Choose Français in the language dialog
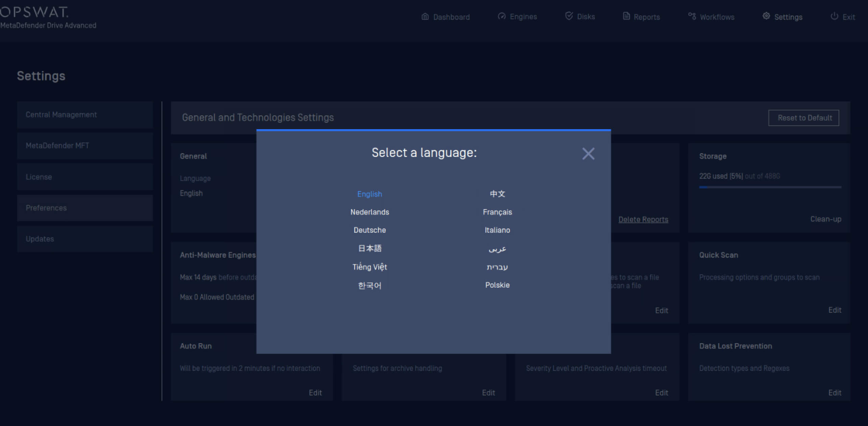Viewport: 868px width, 426px height. [497, 212]
